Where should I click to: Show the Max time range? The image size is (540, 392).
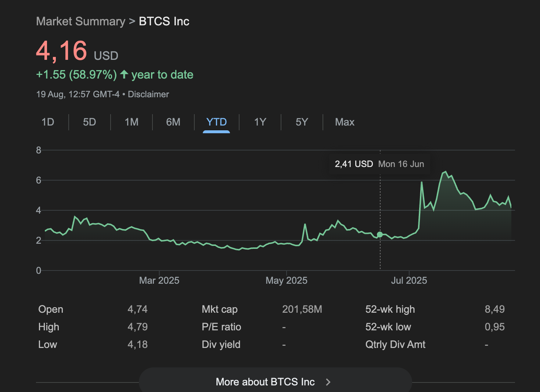pyautogui.click(x=345, y=122)
